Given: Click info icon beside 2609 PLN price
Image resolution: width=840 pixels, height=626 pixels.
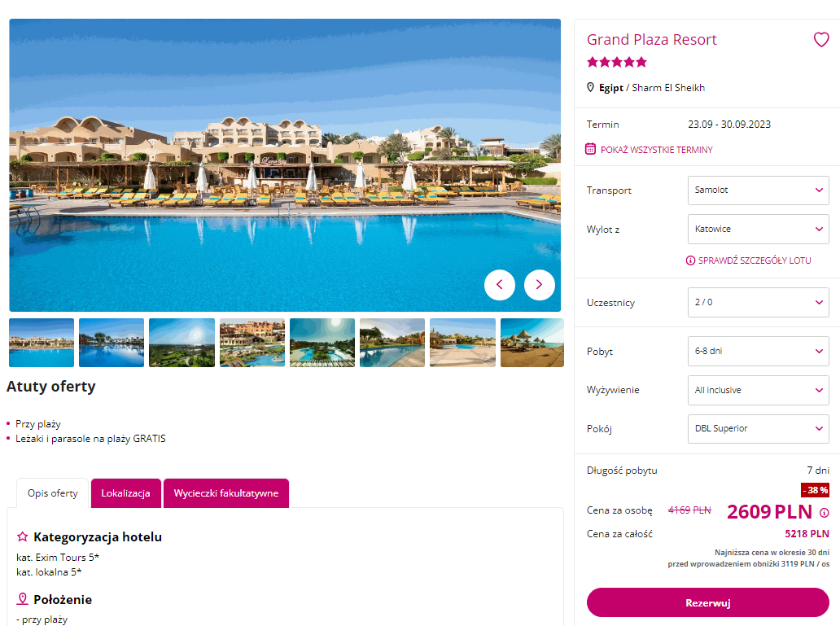Looking at the screenshot, I should click(x=824, y=513).
